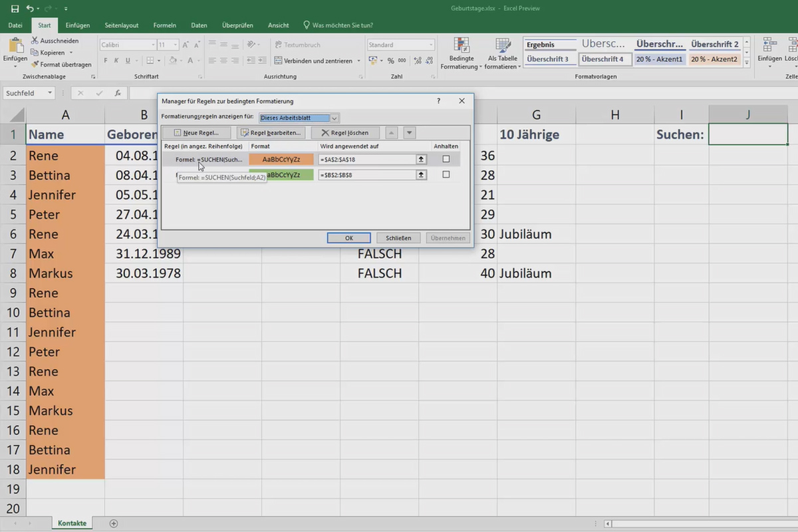Select the Textumbruch wrap text icon
This screenshot has height=532, width=798.
click(278, 45)
